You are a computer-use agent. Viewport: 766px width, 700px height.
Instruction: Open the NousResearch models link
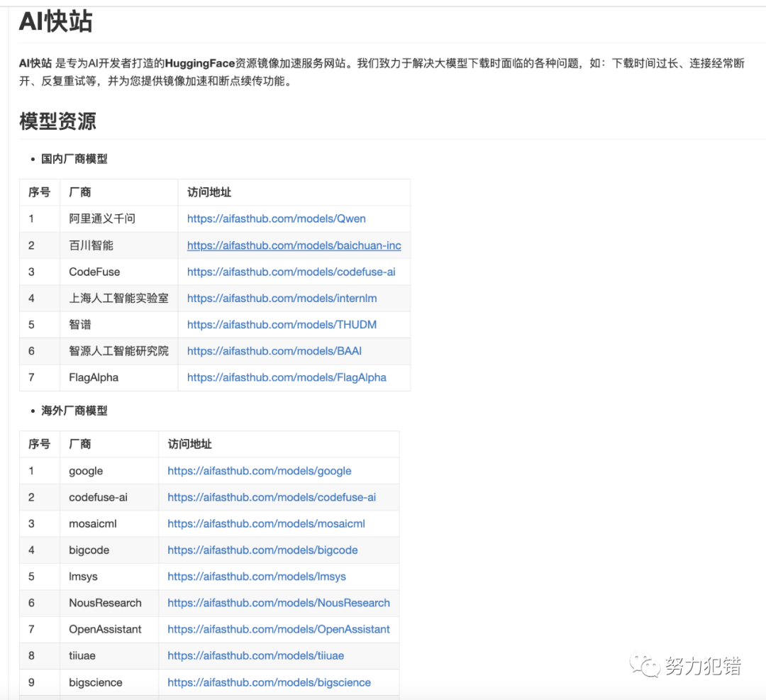coord(279,603)
